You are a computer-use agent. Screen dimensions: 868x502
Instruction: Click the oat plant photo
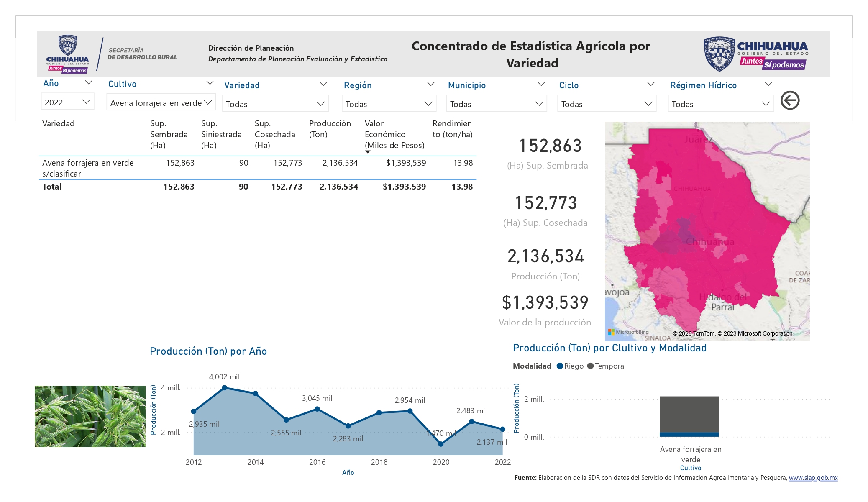(x=90, y=416)
